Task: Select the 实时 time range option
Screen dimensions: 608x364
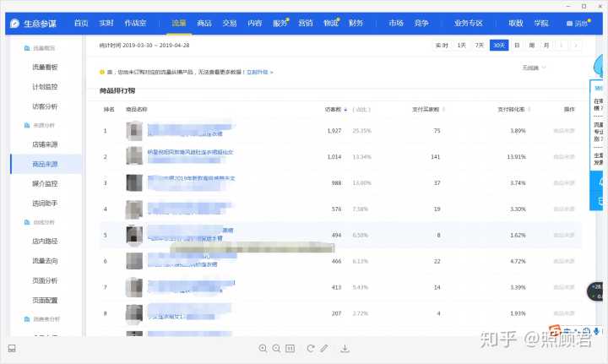Action: pos(442,45)
